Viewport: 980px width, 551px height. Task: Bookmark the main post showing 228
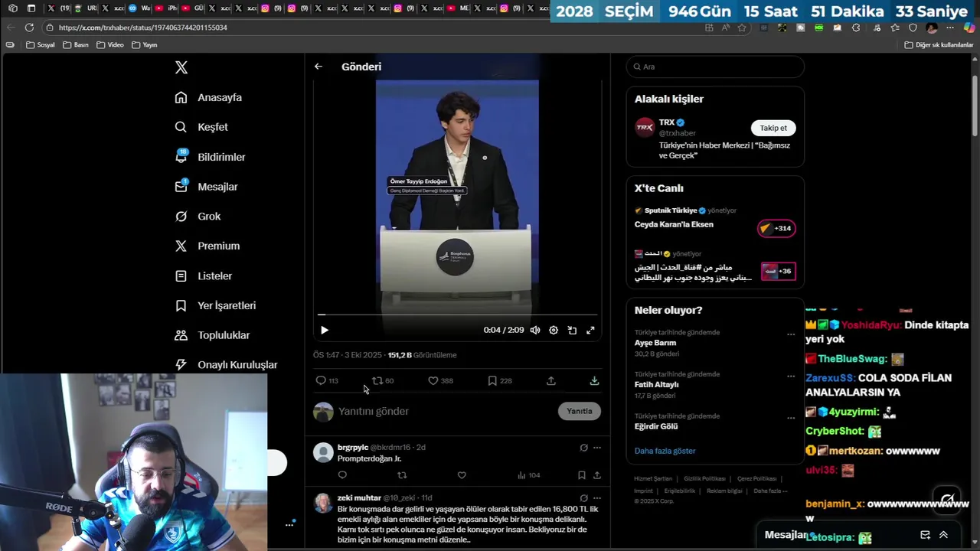point(500,380)
